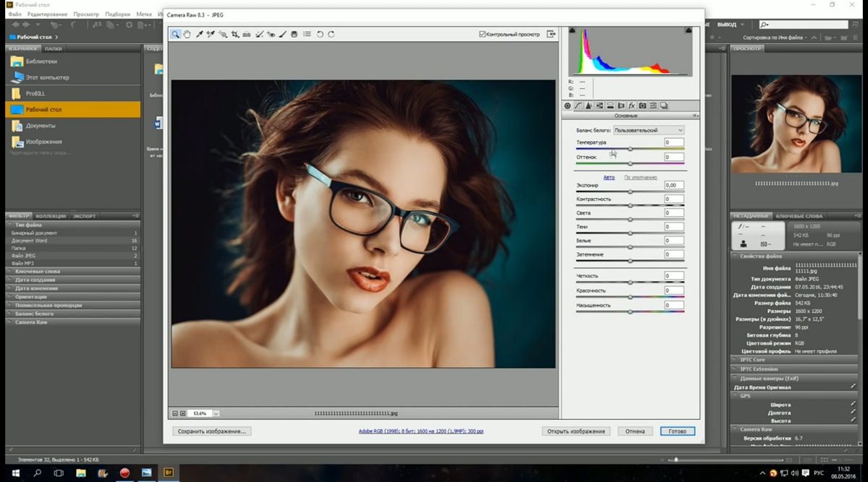Open the Split Toning panel icon
Viewport: 868px width, 482px height.
[x=610, y=106]
